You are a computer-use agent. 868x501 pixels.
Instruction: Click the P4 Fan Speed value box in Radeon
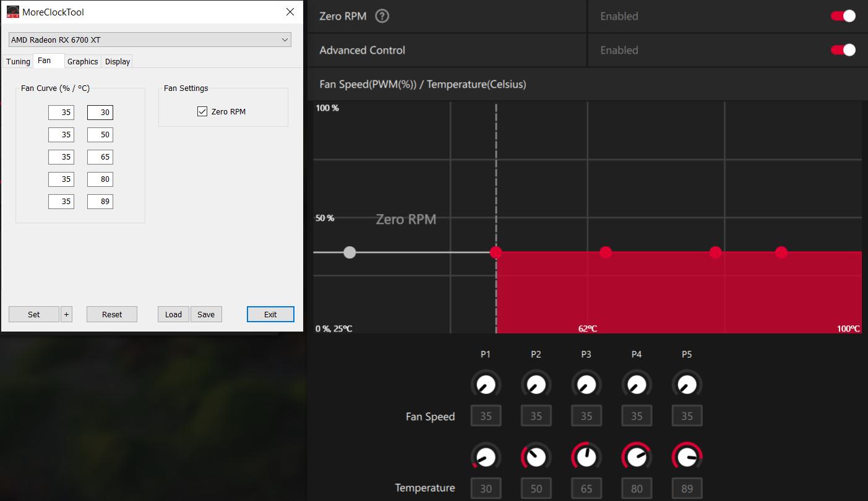click(x=637, y=416)
